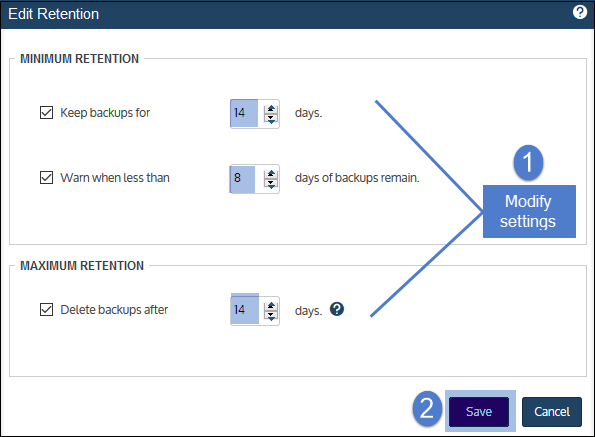Uncheck the Keep backups for checkbox

tap(46, 113)
